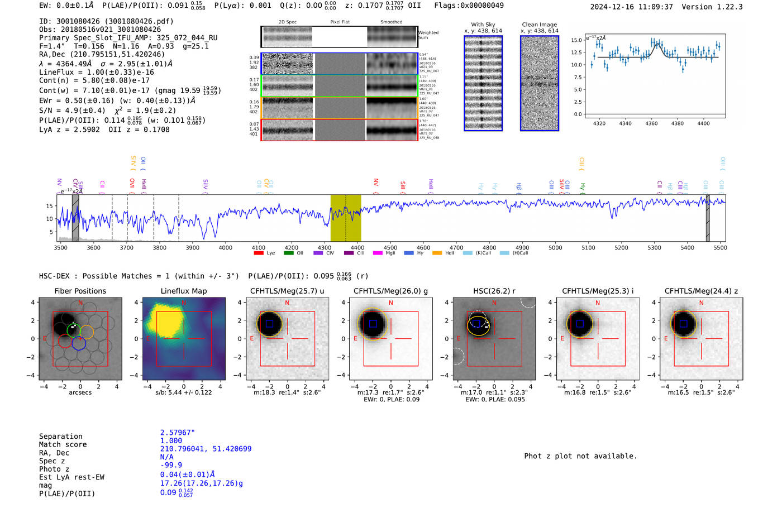Click the Separation value 2.57967"
The height and width of the screenshot is (532, 782).
[178, 433]
